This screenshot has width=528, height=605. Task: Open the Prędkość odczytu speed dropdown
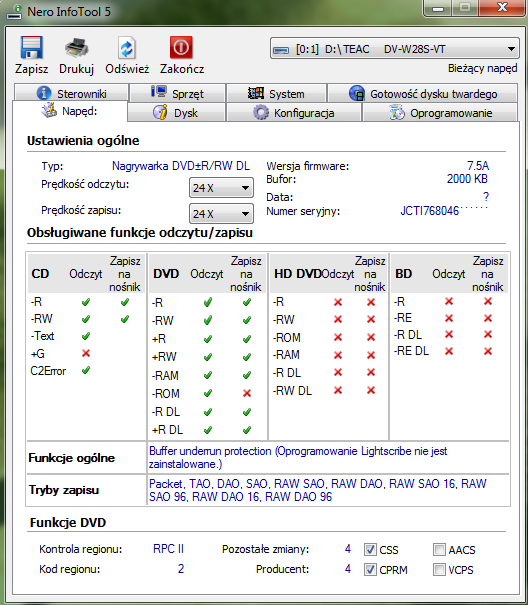(221, 188)
